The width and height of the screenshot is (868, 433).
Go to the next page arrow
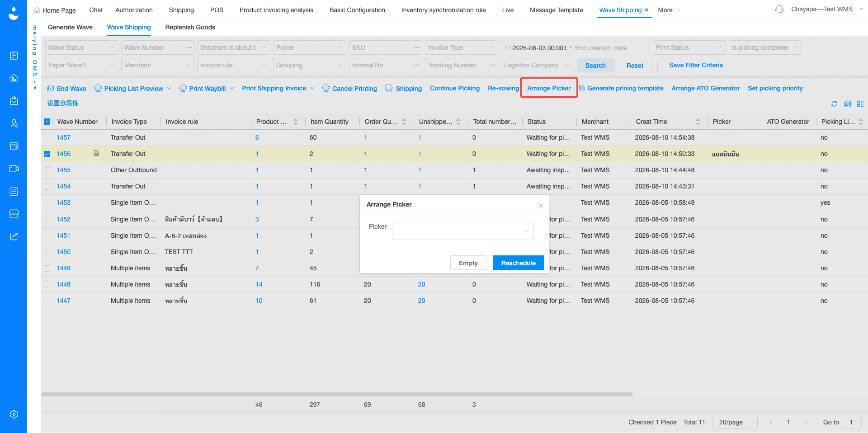806,422
